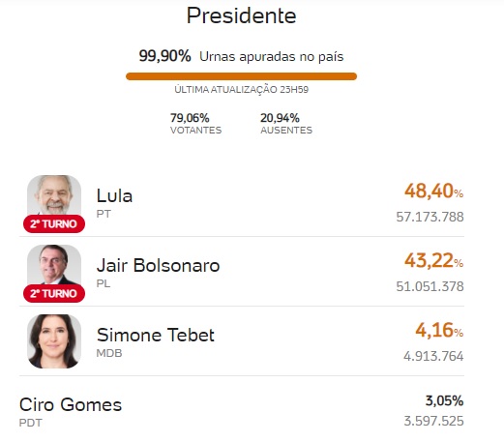504x442 pixels.
Task: Click the 2º TURNO badge under Bolsonaro
Action: point(54,293)
